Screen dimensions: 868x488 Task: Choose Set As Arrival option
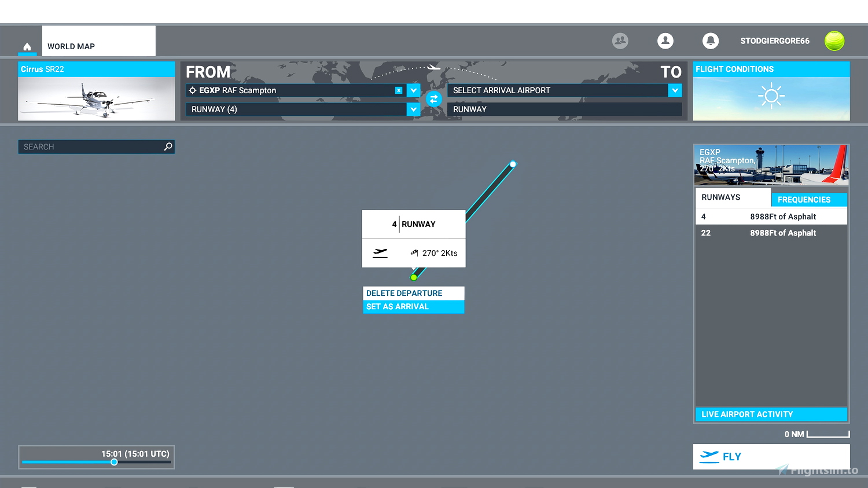point(413,307)
